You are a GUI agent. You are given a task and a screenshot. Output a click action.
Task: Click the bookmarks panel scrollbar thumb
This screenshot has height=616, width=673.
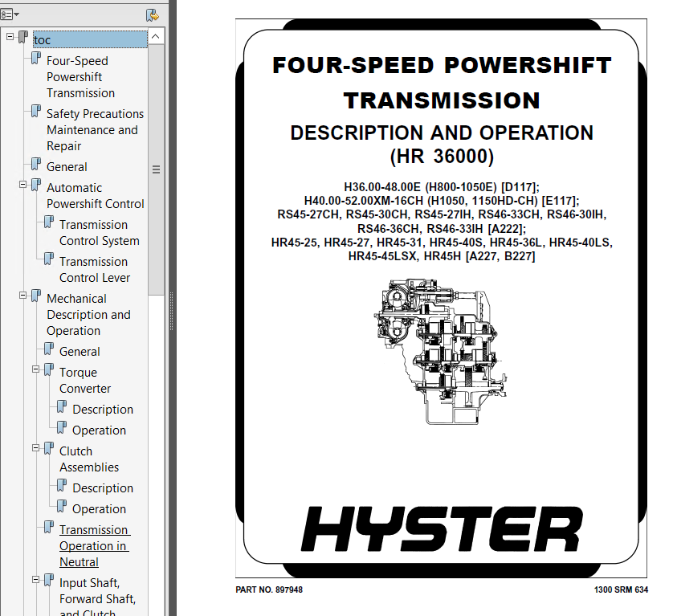click(x=157, y=169)
